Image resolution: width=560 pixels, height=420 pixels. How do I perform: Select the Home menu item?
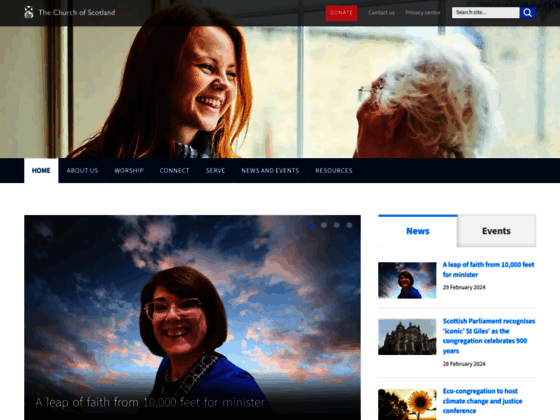pos(41,171)
